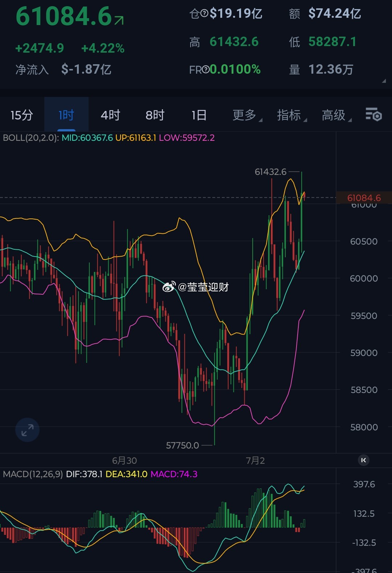The width and height of the screenshot is (392, 573).
Task: Select the 4时 timeframe tab
Action: tap(110, 115)
